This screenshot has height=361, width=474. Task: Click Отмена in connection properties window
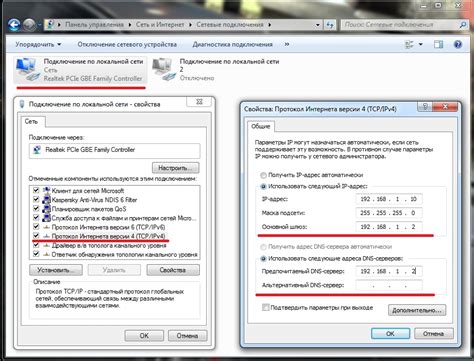tap(187, 336)
